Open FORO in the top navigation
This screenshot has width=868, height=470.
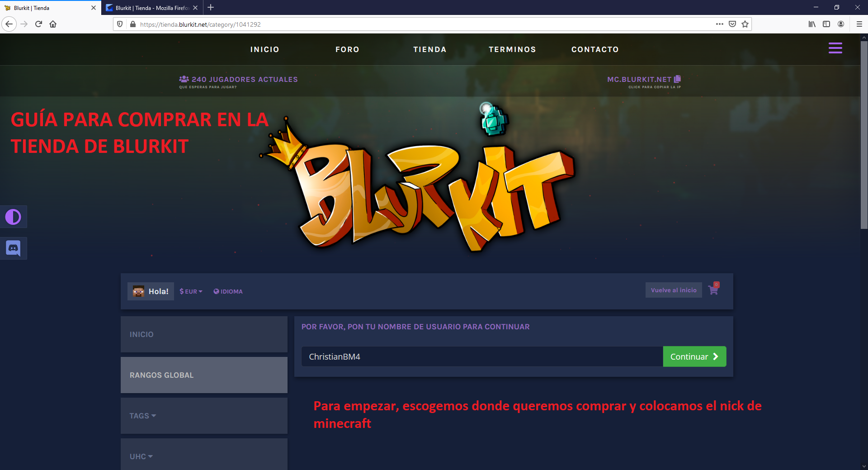pos(347,49)
